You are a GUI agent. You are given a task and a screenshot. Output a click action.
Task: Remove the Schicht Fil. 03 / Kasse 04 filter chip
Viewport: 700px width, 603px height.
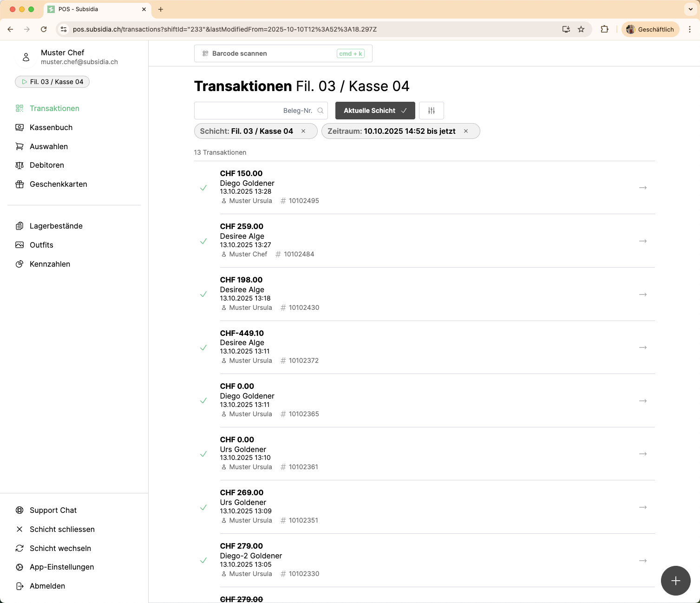click(303, 131)
